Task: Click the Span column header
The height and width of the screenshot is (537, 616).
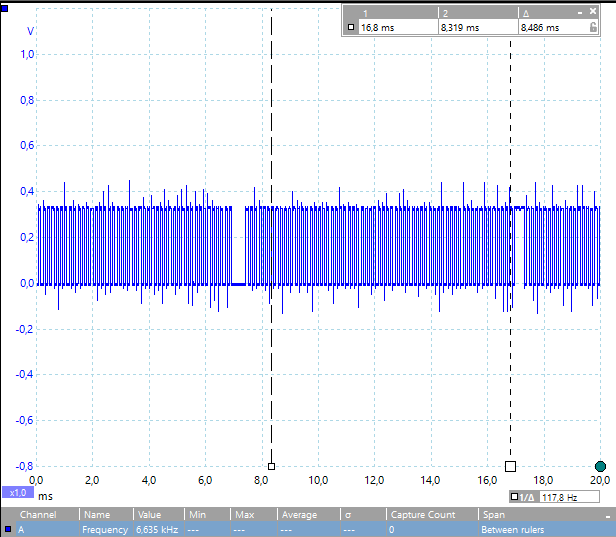Action: [x=492, y=515]
